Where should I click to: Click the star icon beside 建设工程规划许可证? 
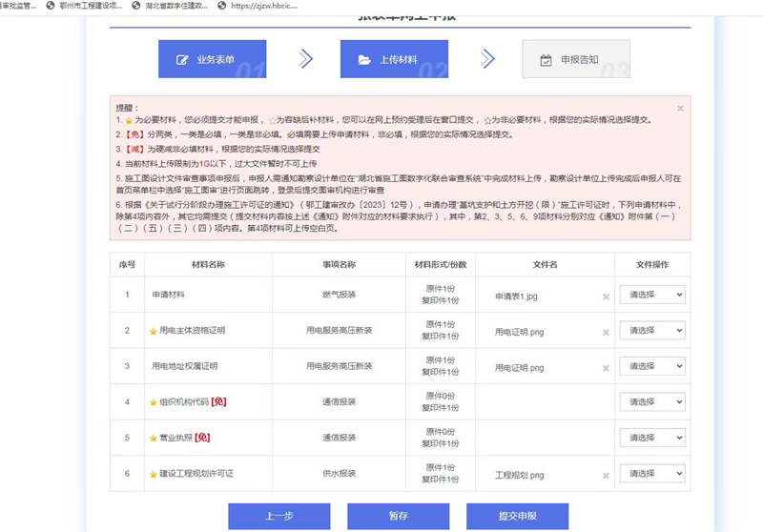coord(153,474)
